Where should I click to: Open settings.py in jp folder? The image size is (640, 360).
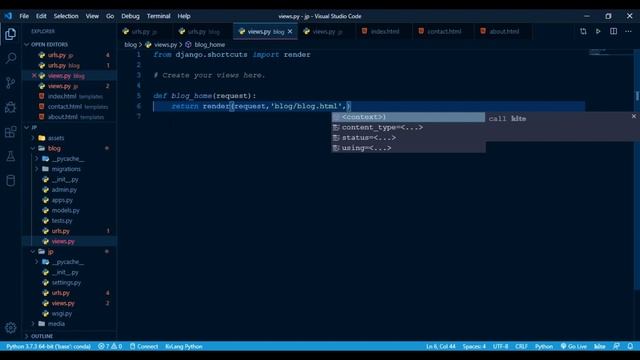point(66,282)
